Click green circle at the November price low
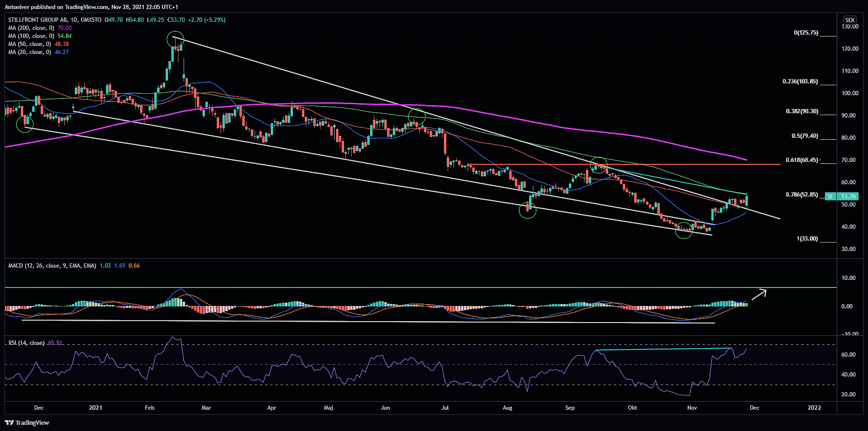The image size is (868, 431). [x=683, y=231]
